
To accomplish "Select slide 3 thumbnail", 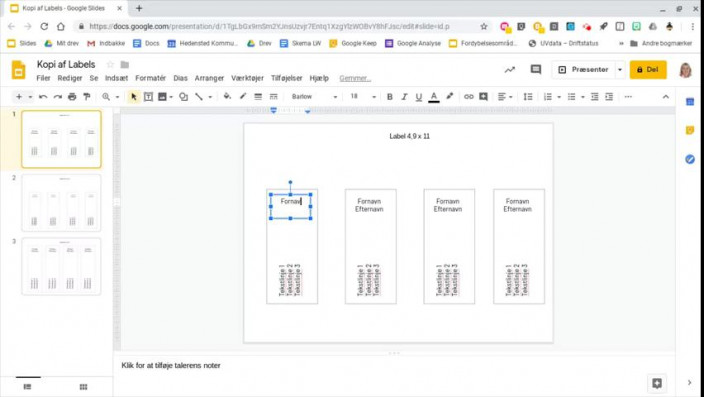I will [62, 266].
